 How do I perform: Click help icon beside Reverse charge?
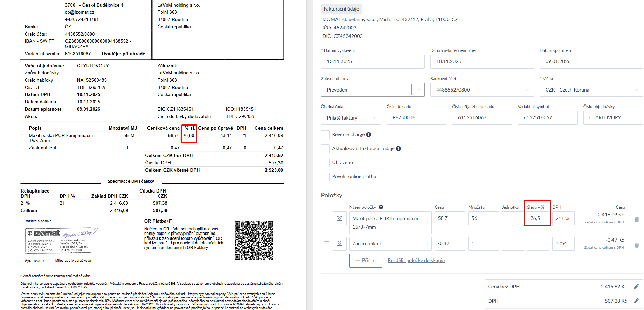click(x=368, y=135)
